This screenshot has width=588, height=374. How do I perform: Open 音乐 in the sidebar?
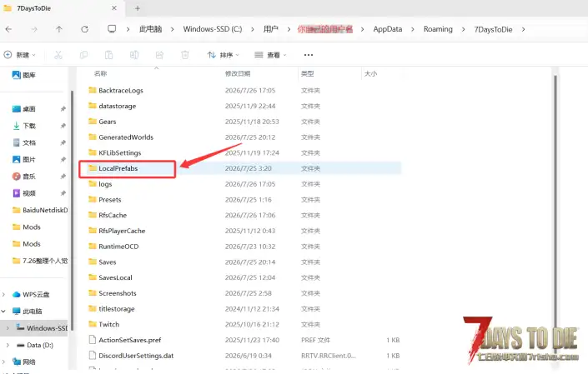pyautogui.click(x=24, y=177)
